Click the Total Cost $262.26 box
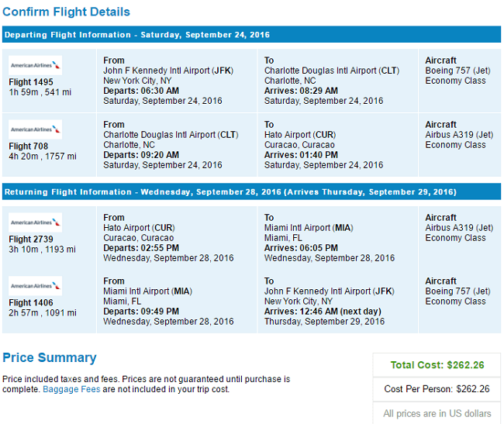The height and width of the screenshot is (424, 504). [x=437, y=365]
